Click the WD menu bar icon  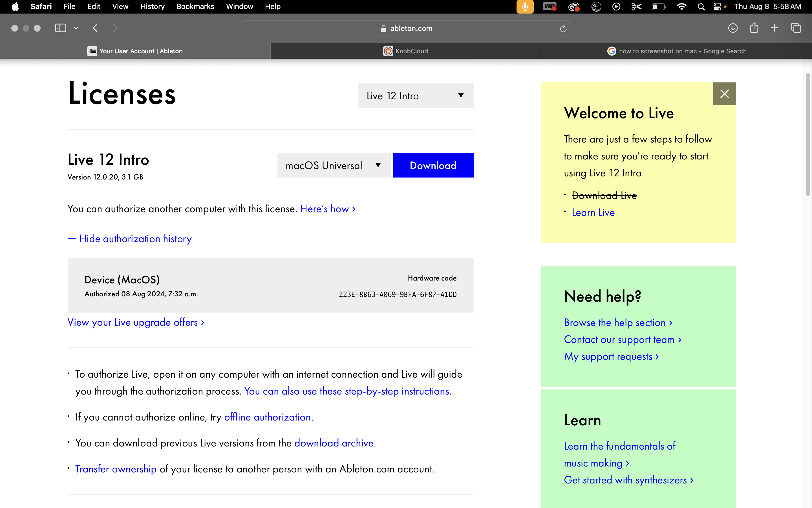[x=550, y=6]
